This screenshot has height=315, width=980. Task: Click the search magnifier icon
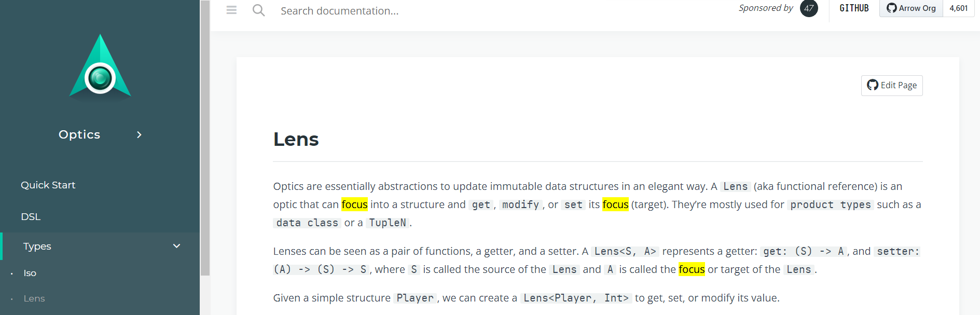[258, 10]
